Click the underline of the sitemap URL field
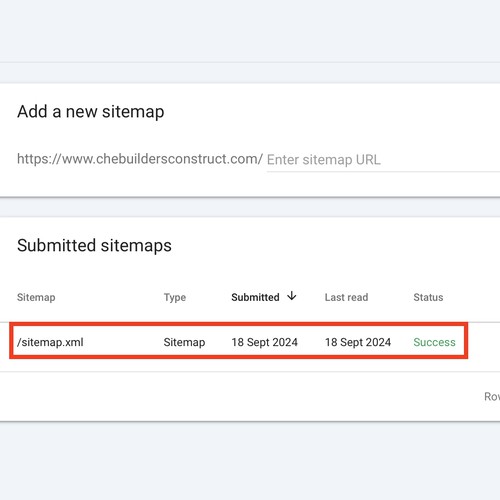 [383, 172]
